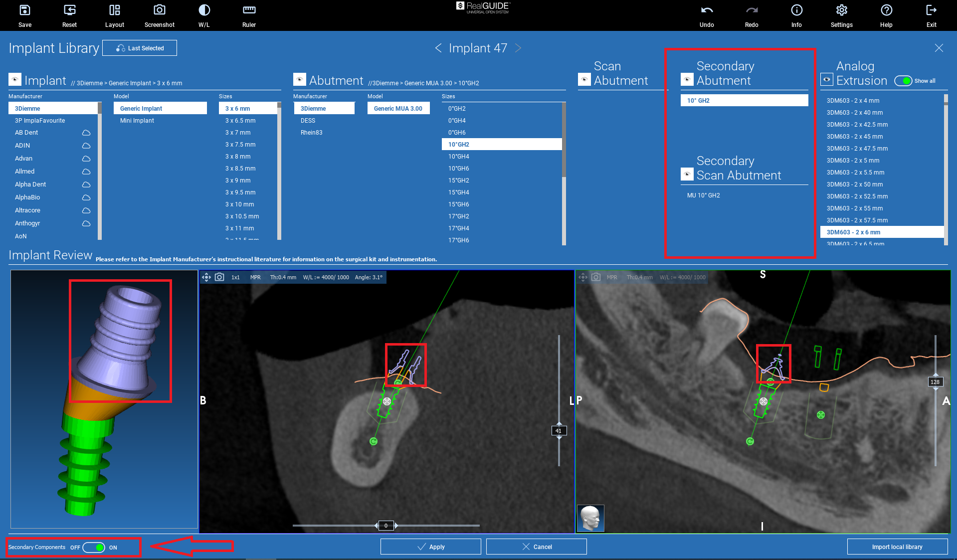Open the Settings gear
This screenshot has height=560, width=957.
click(x=841, y=10)
